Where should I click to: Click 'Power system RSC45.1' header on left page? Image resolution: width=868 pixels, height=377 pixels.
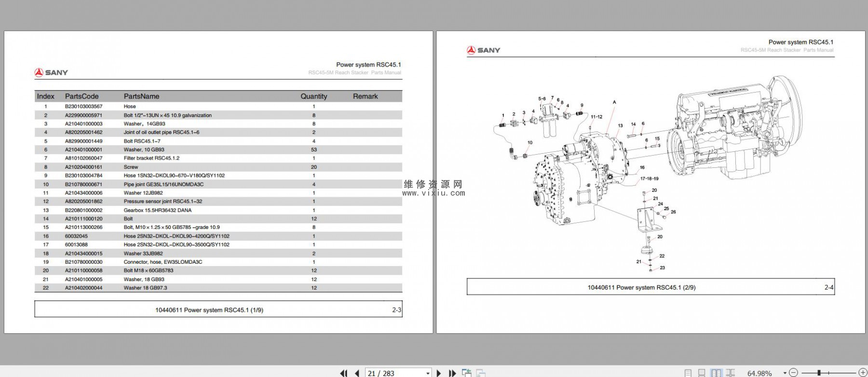pos(368,65)
